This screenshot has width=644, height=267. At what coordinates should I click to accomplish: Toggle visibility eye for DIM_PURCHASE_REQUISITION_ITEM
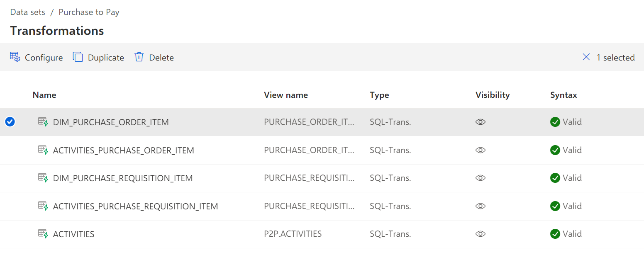point(481,178)
